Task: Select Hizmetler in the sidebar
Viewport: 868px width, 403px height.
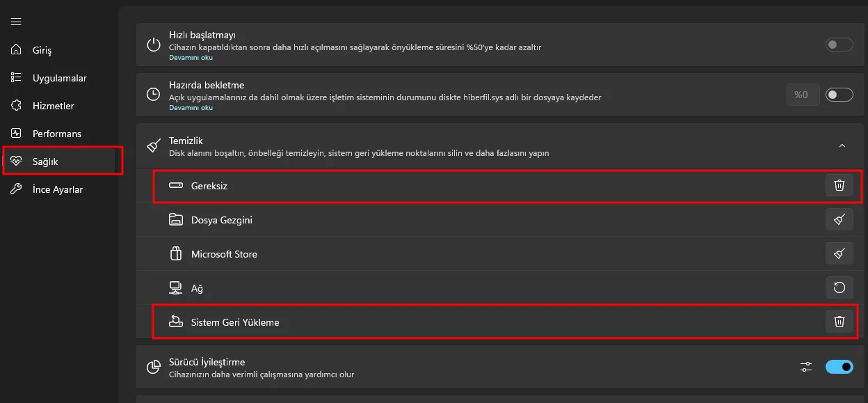Action: point(53,106)
